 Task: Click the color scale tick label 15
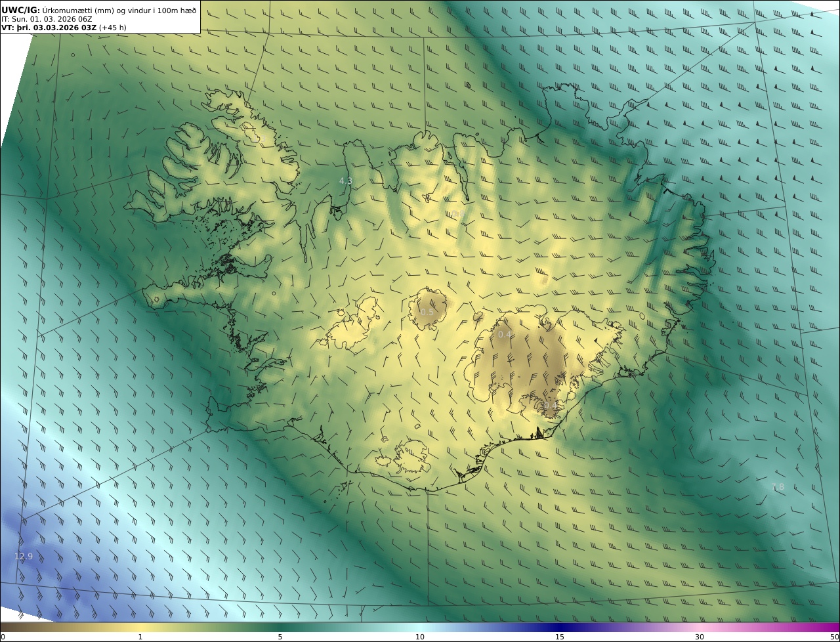(560, 637)
